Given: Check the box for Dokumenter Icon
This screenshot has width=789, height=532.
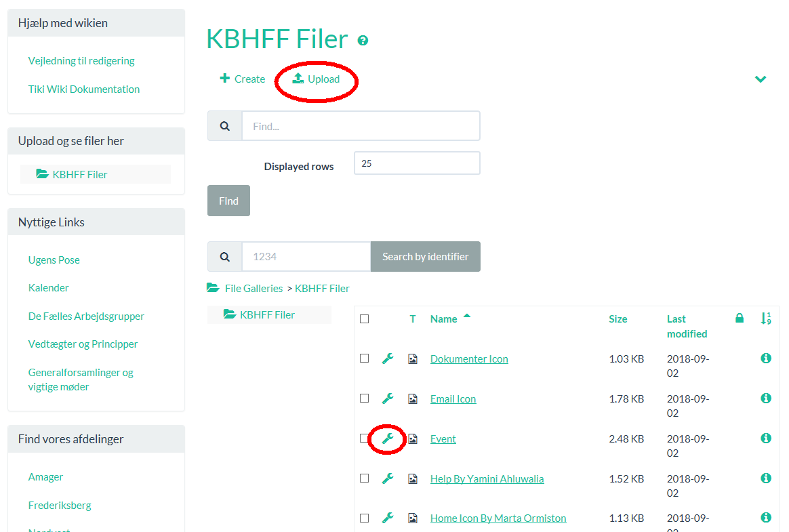Looking at the screenshot, I should [365, 359].
